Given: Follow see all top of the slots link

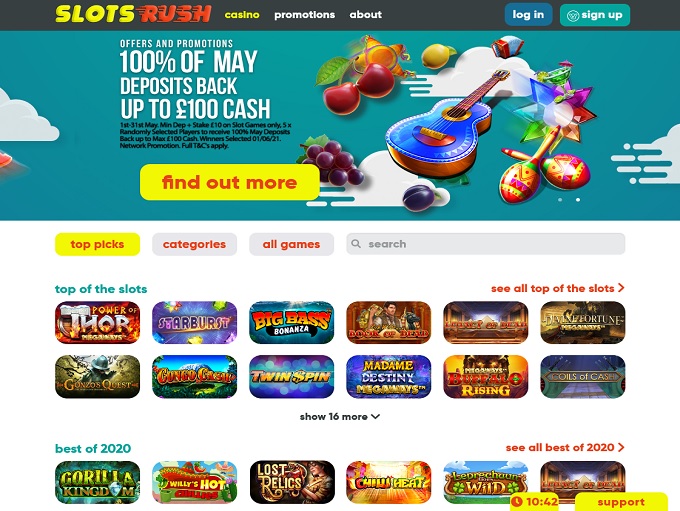Looking at the screenshot, I should pyautogui.click(x=558, y=288).
